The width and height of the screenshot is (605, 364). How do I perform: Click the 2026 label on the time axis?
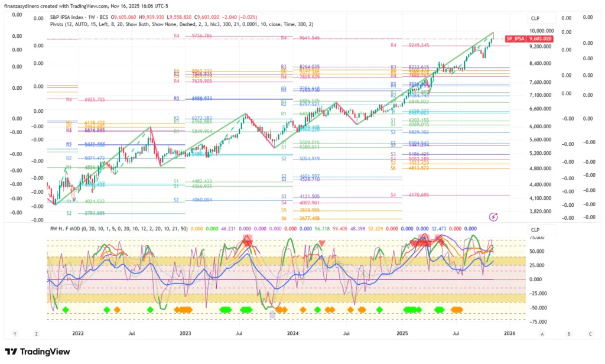click(x=509, y=333)
